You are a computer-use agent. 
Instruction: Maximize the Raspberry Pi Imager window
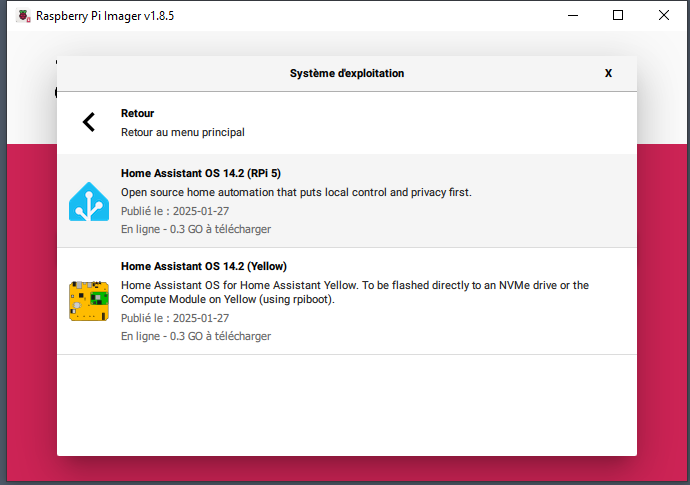point(618,15)
